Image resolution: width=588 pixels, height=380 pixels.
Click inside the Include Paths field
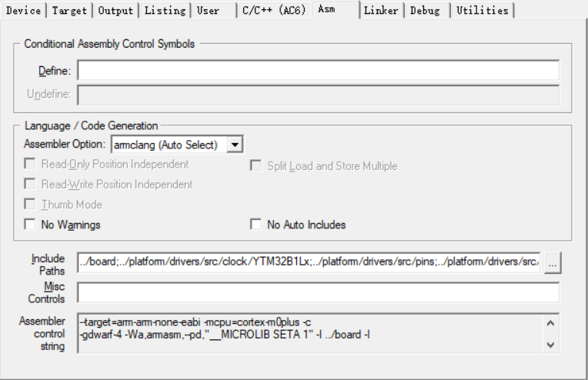[308, 262]
